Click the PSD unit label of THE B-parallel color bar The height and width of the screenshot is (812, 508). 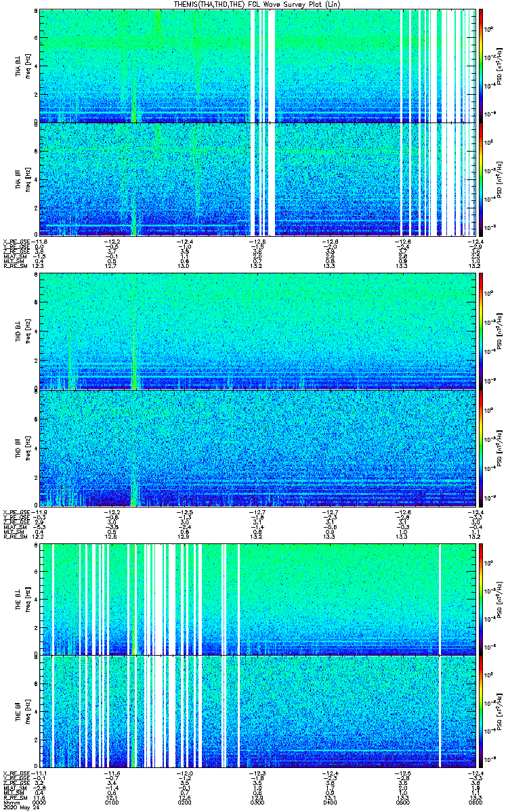[500, 711]
